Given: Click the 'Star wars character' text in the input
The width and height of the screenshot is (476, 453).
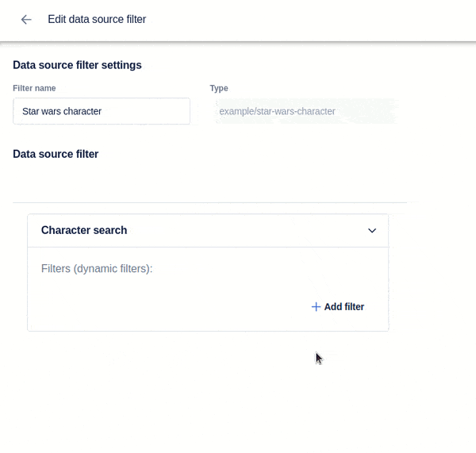Looking at the screenshot, I should point(62,111).
